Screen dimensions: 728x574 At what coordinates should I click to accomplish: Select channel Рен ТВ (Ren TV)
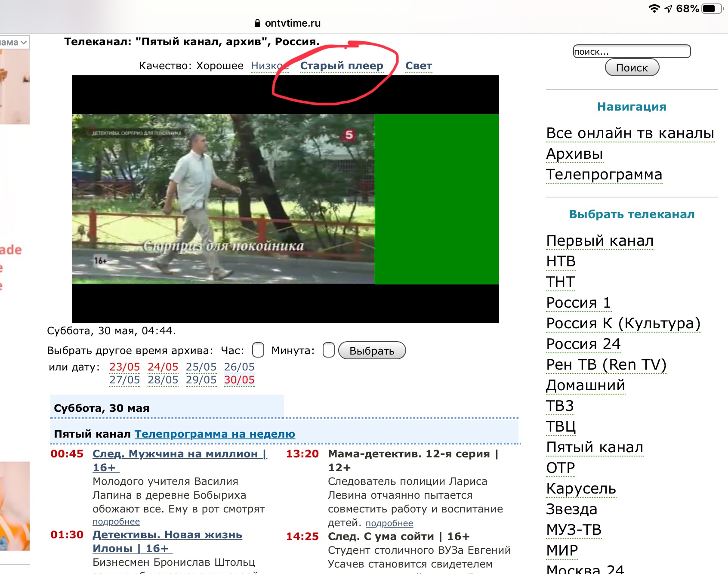[607, 365]
